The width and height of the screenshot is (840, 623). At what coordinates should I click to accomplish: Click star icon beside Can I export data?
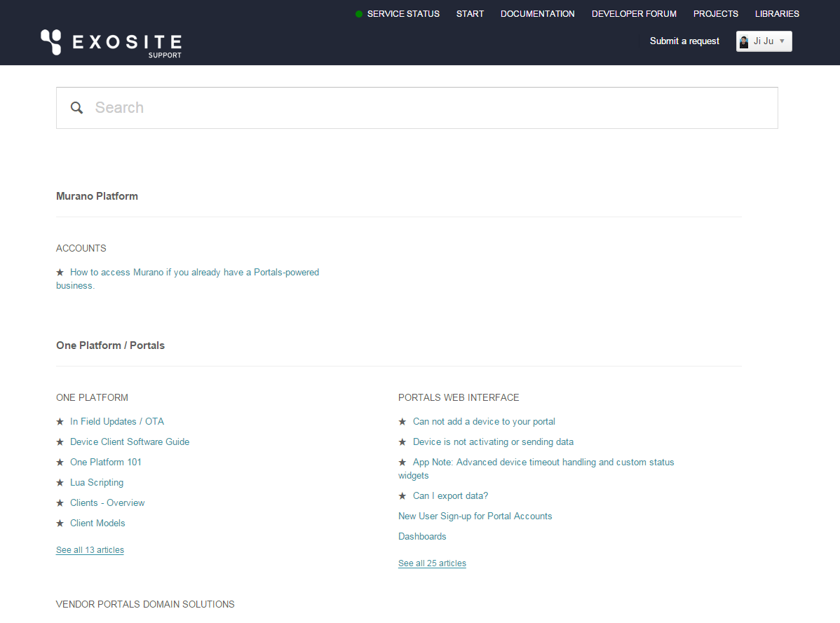402,496
